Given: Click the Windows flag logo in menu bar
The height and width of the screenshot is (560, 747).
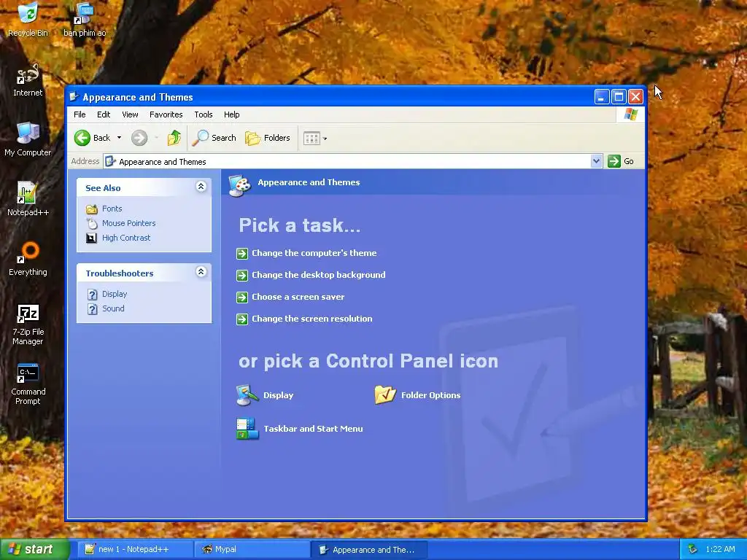Looking at the screenshot, I should click(x=630, y=114).
